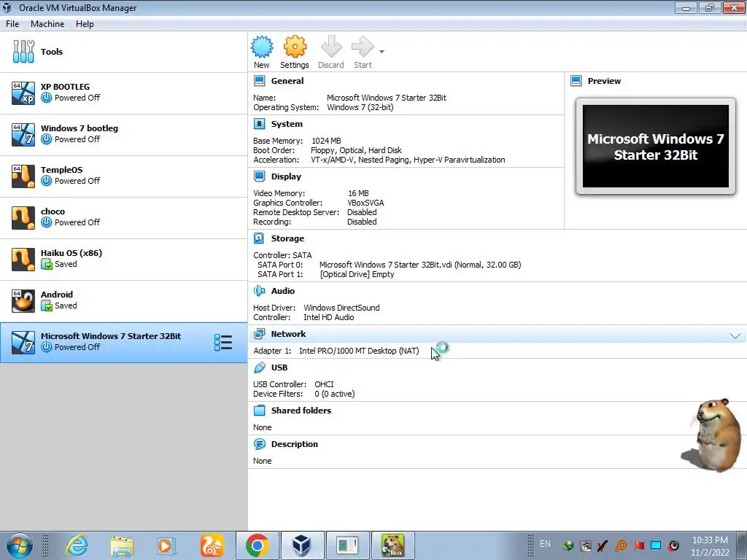Open the USB section header
The height and width of the screenshot is (560, 747).
click(279, 367)
